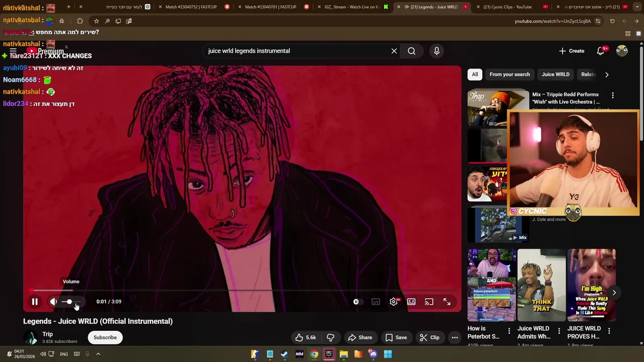Open options for the Juice WRLD Admits short
The image size is (644, 362).
click(559, 331)
